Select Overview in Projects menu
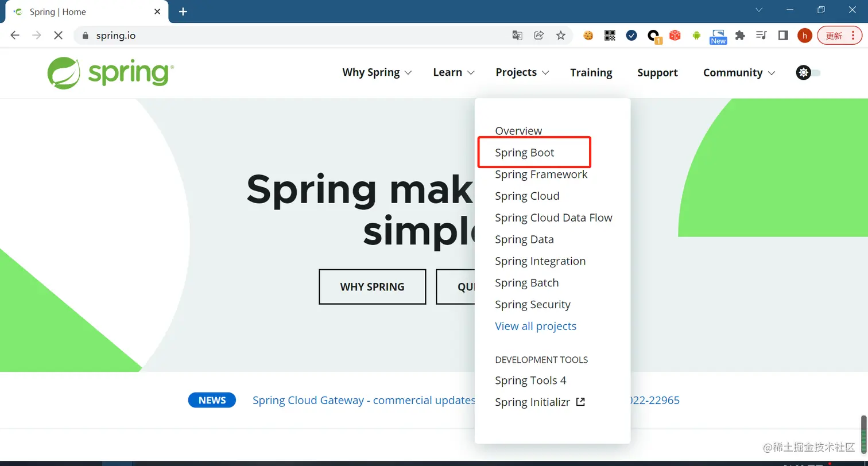Screen dimensions: 868x466 tap(518, 131)
